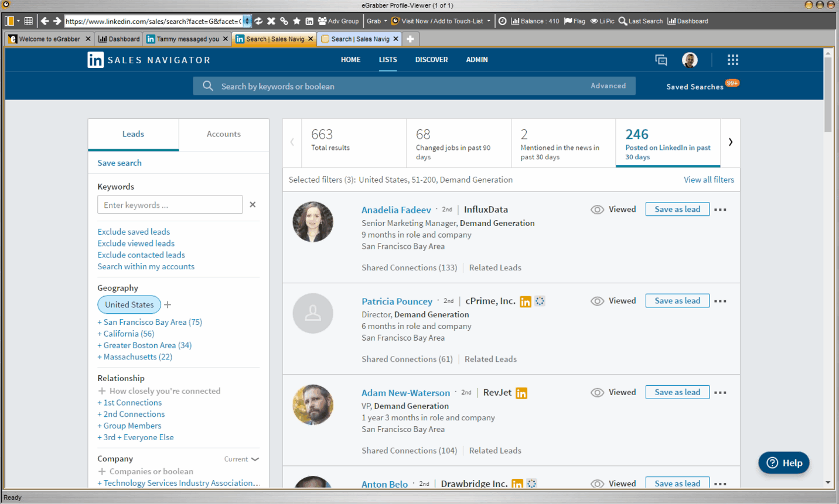Expand the Visit Now / Add to Touch-List dropdown
The height and width of the screenshot is (504, 839).
(489, 21)
